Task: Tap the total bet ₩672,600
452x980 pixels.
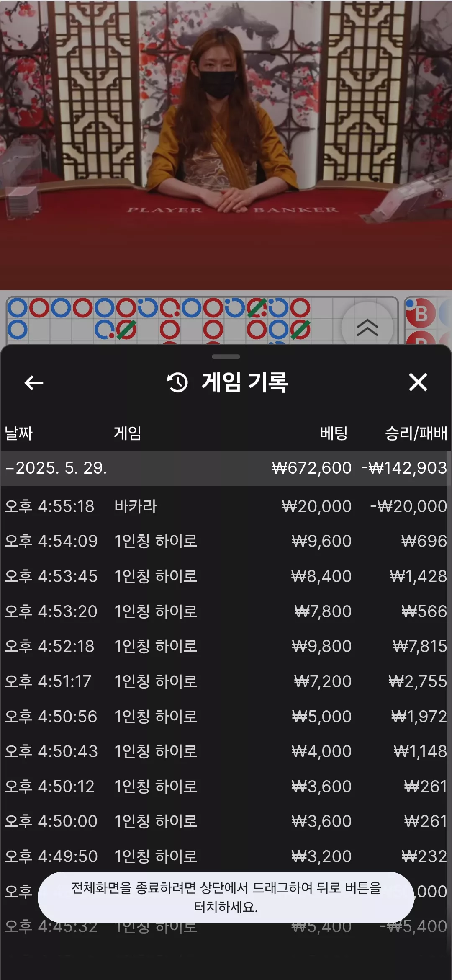Action: click(x=311, y=468)
